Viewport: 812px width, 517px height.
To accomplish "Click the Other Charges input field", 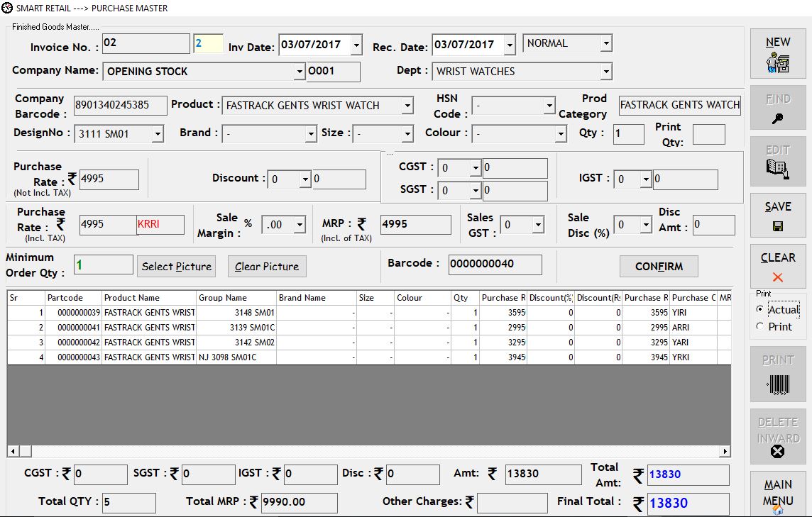I will (x=512, y=503).
